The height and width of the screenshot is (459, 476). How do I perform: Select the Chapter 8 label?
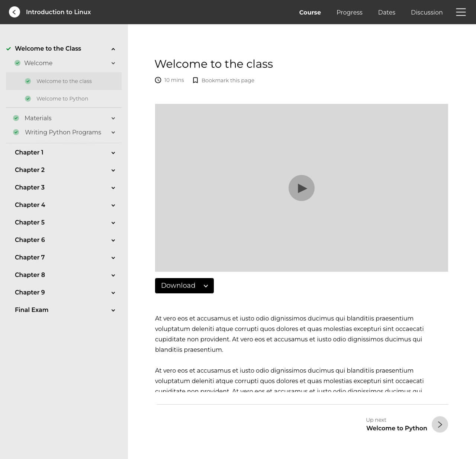(x=30, y=275)
